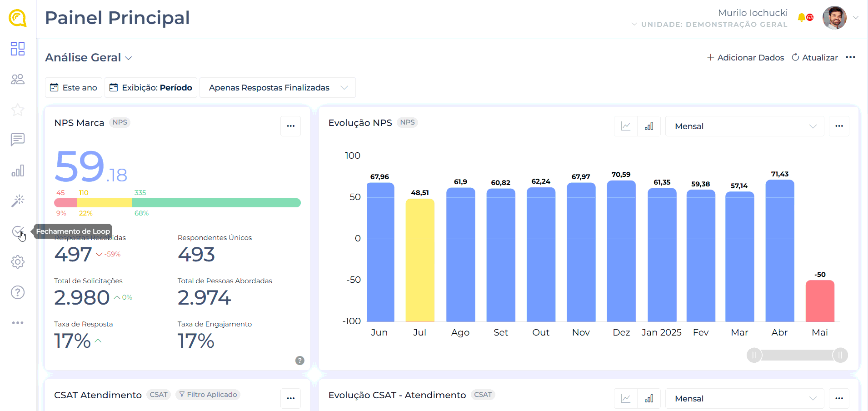Viewport: 868px width, 411px height.
Task: Open the Evolução NPS card options menu
Action: click(839, 126)
